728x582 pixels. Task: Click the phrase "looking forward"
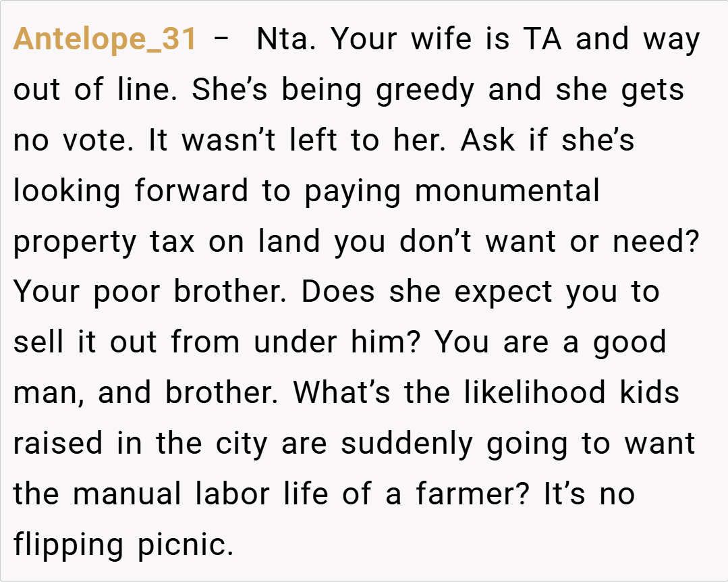pyautogui.click(x=131, y=191)
